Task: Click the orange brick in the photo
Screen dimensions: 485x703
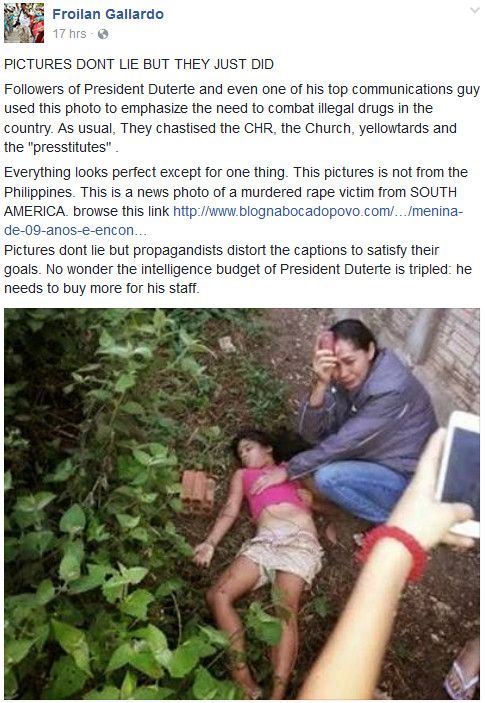Action: (x=197, y=490)
